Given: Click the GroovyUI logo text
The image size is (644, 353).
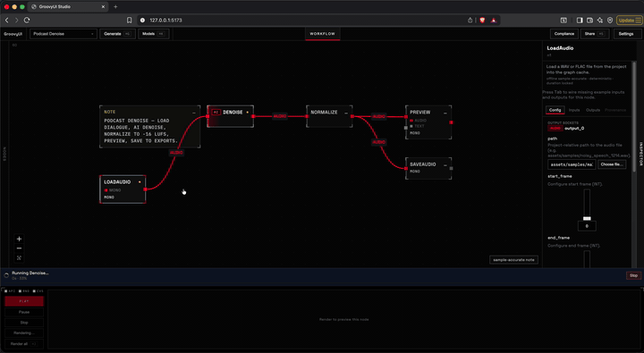Looking at the screenshot, I should pyautogui.click(x=13, y=34).
